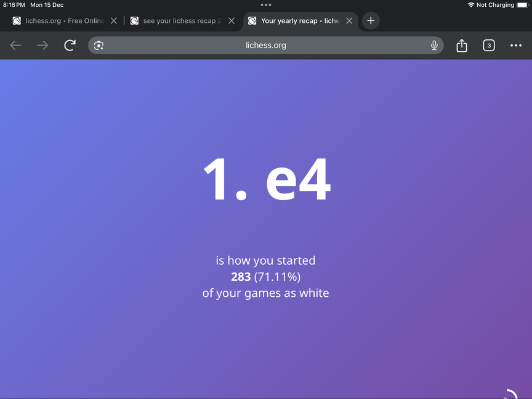
Task: Open a new tab with plus button
Action: click(371, 21)
